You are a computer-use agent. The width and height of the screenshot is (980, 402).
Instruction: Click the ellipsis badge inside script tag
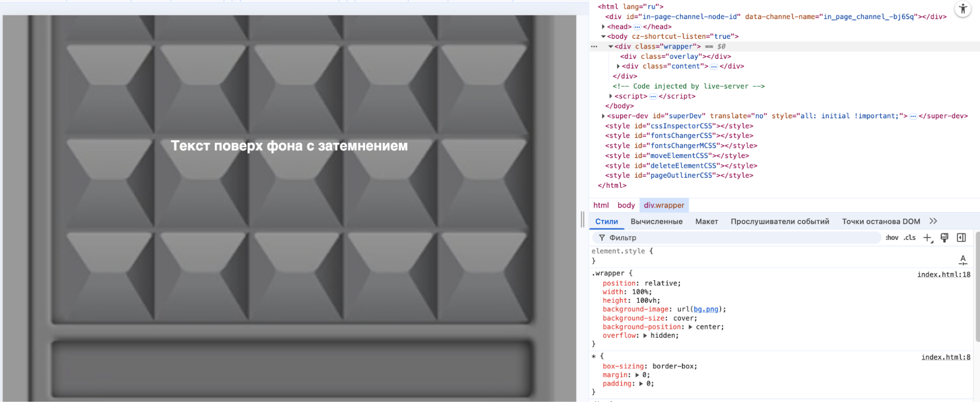(653, 97)
